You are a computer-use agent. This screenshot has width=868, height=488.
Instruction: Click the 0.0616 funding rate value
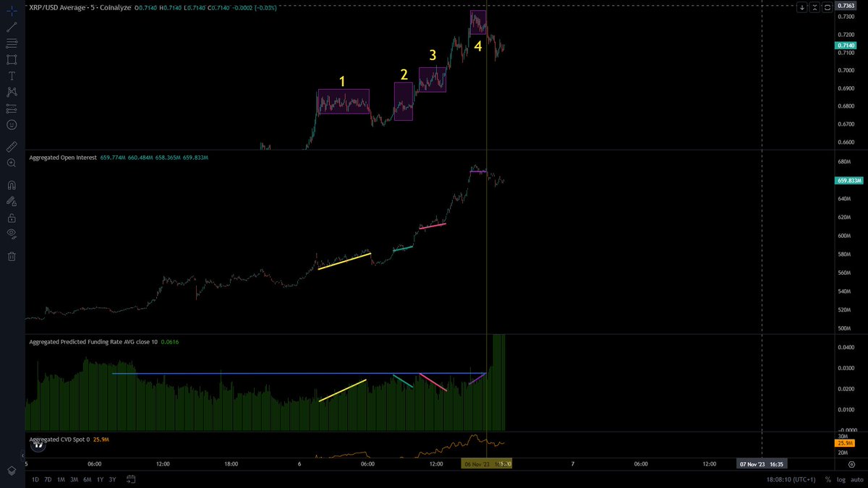169,341
